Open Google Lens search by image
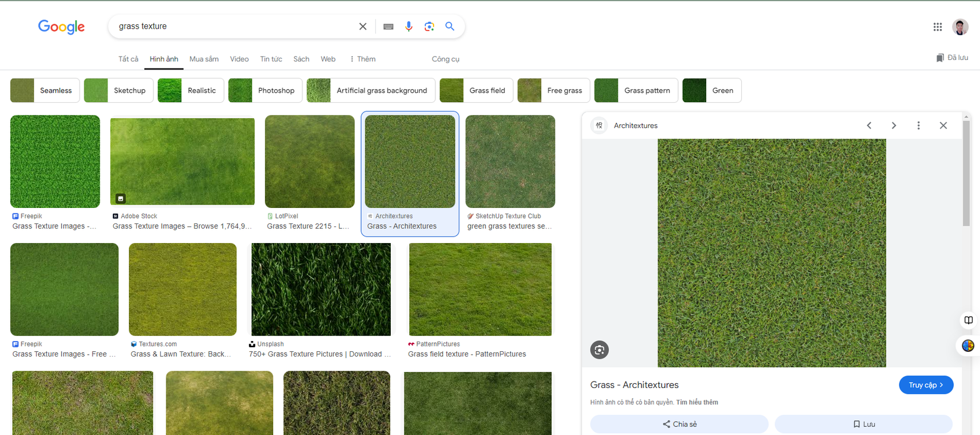This screenshot has height=435, width=980. click(429, 26)
